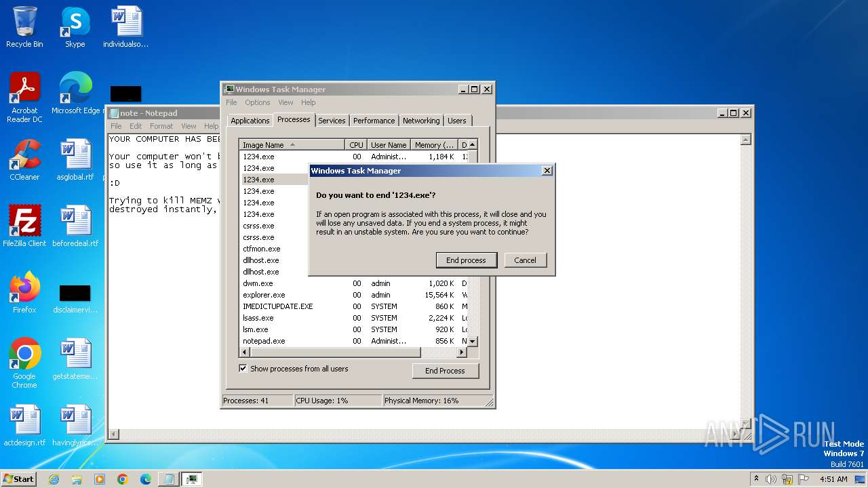Sort processes by Memory column
This screenshot has width=868, height=488.
tap(434, 144)
